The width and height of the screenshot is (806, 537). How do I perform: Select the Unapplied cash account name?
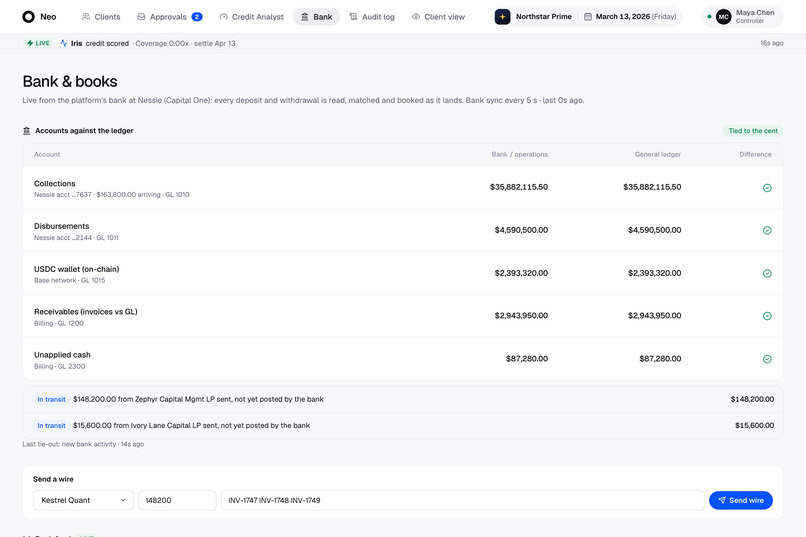(62, 355)
